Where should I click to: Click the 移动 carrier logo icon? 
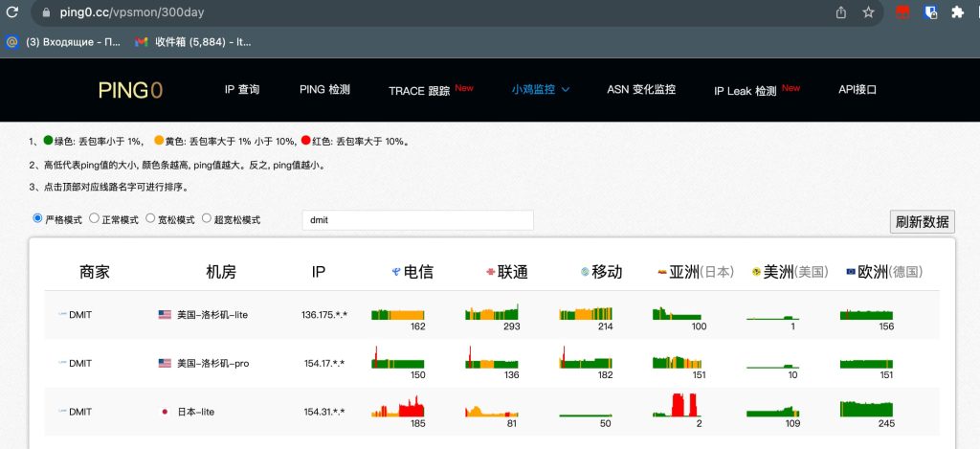point(585,272)
